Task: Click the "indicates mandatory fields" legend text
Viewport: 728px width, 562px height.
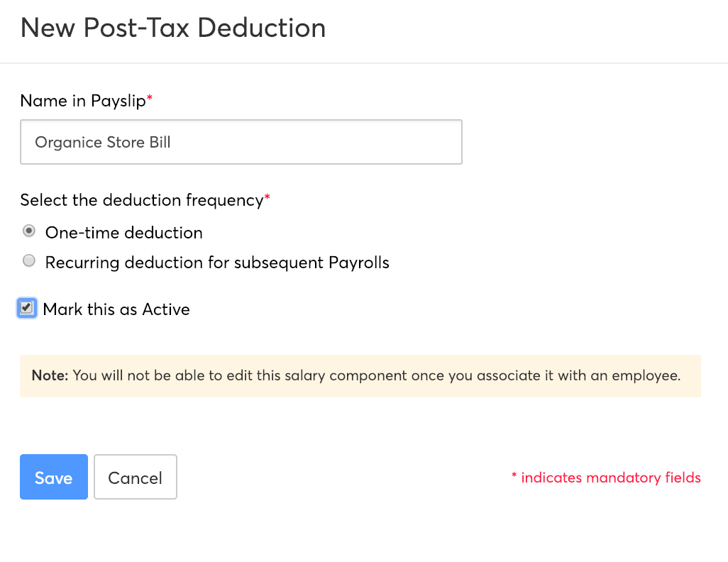Action: [610, 478]
